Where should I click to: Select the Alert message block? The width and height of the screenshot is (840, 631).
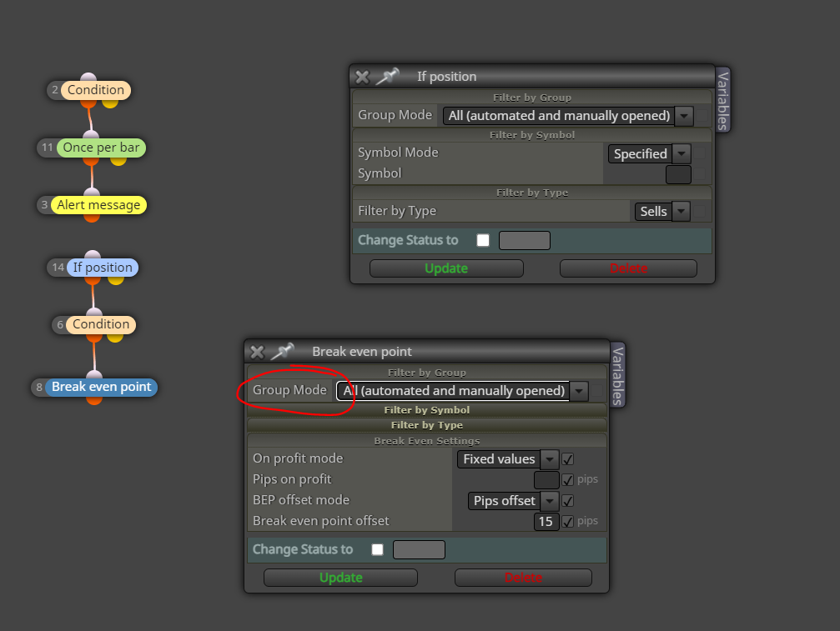(x=98, y=205)
